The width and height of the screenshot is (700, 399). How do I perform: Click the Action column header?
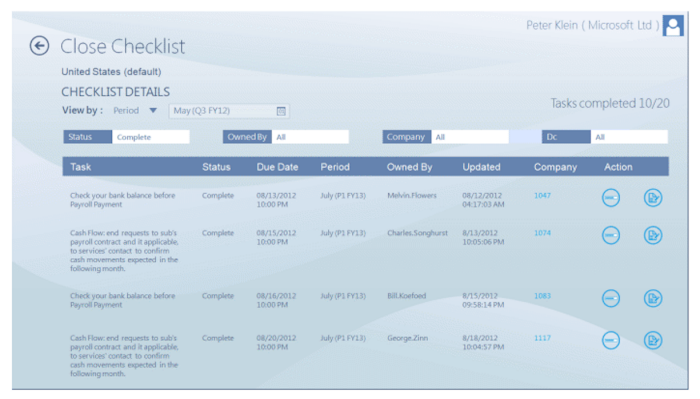coord(618,167)
